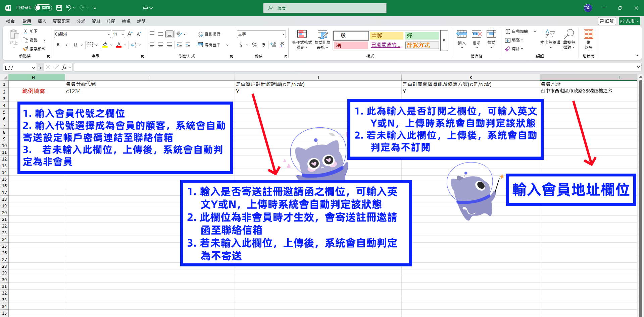The image size is (644, 317).
Task: Open the font name Calibri dropdown
Action: point(109,34)
